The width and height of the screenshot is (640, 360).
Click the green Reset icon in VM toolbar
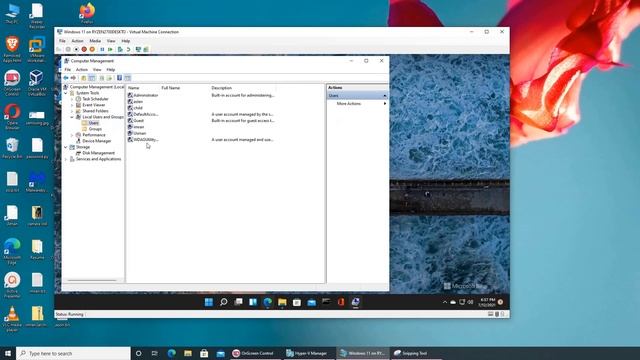[110, 49]
